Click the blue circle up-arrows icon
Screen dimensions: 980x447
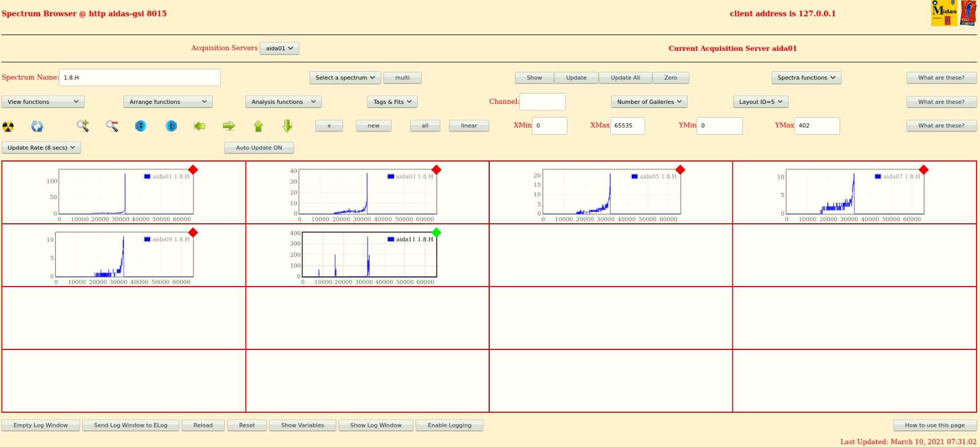pos(171,126)
